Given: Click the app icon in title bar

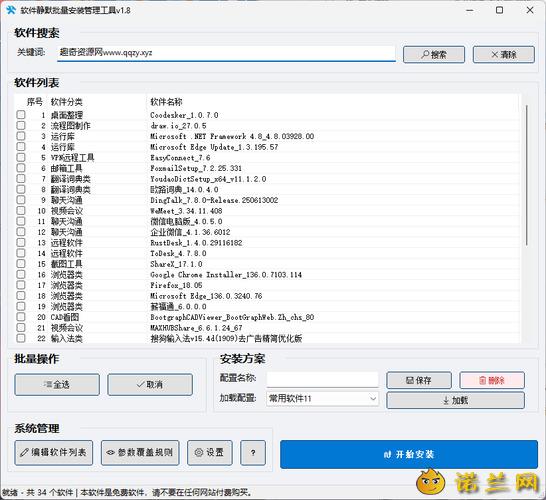Looking at the screenshot, I should coord(11,10).
